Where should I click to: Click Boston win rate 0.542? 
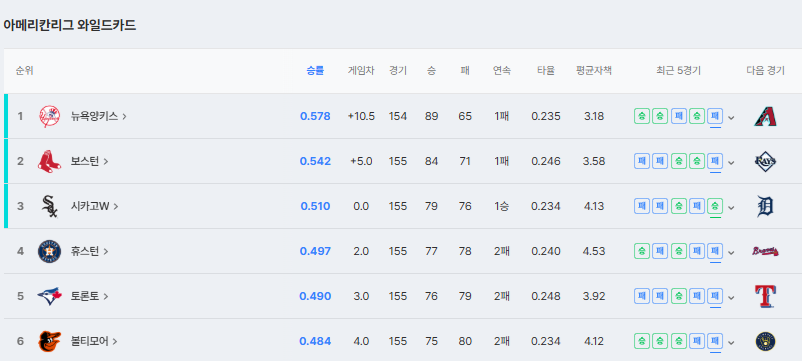315,162
